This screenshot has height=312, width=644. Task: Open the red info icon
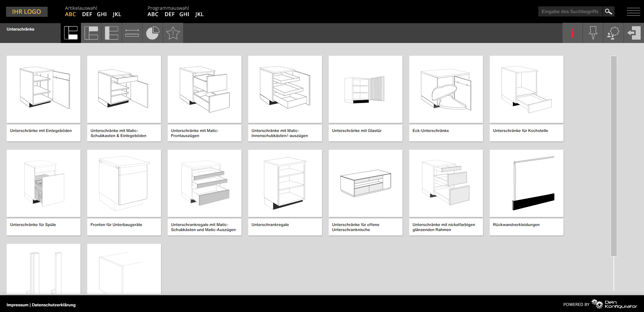click(x=572, y=33)
